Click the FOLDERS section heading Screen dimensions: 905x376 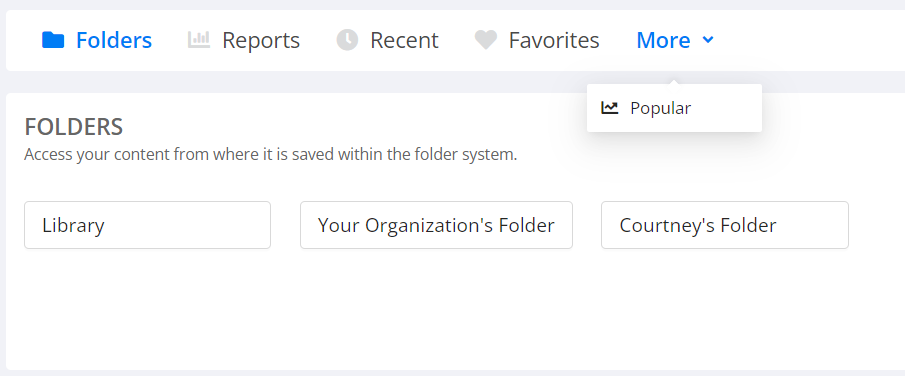74,127
